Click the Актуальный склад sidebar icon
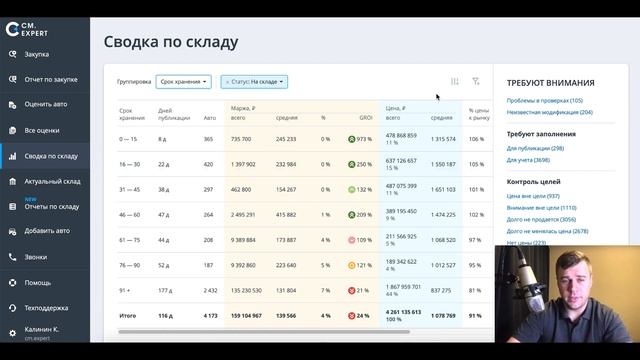The image size is (640, 360). click(x=13, y=181)
